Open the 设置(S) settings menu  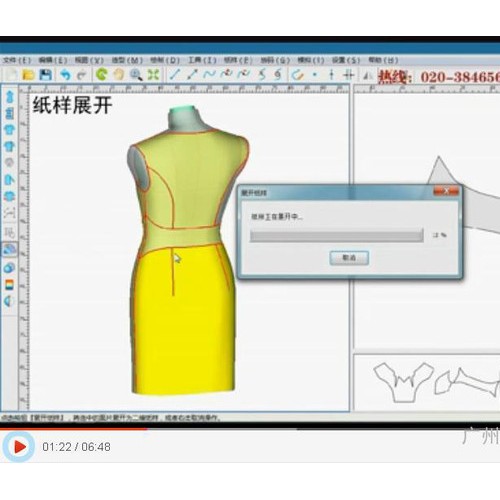click(346, 60)
